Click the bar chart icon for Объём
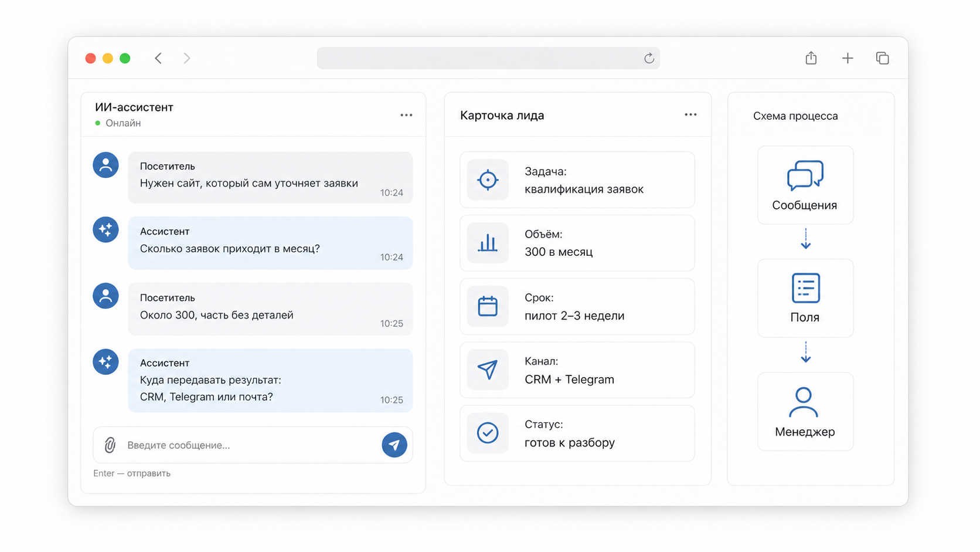Viewport: 980px width, 552px height. (488, 243)
